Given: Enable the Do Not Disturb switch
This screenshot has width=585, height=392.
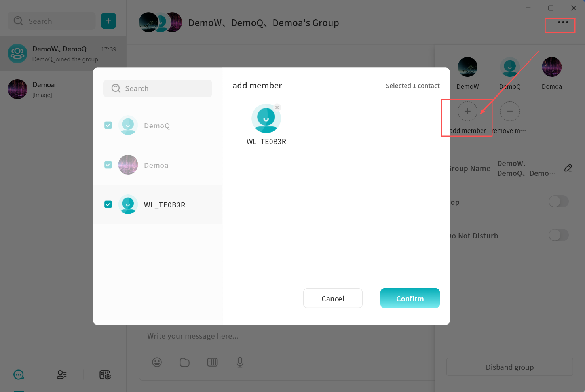Looking at the screenshot, I should pyautogui.click(x=558, y=235).
